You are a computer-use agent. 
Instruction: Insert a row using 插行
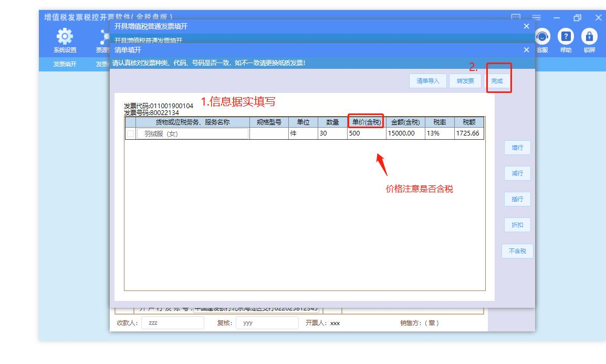tap(517, 199)
